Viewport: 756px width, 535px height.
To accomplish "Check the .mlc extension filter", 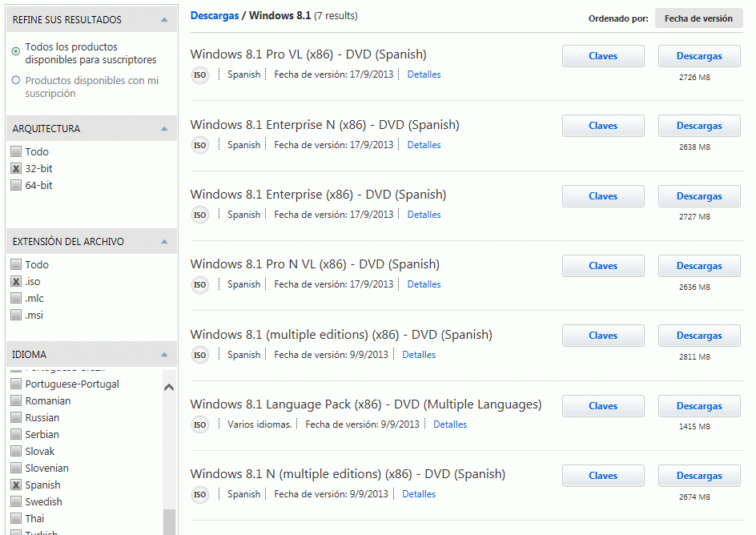I will (x=16, y=299).
